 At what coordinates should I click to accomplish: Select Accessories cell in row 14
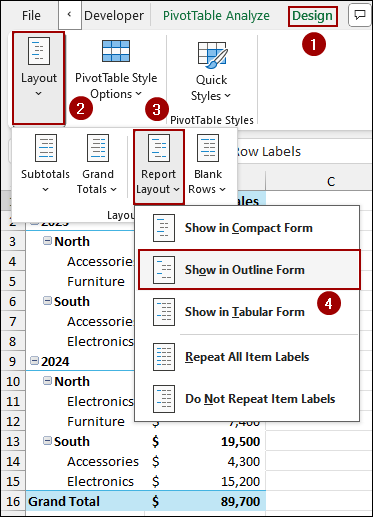pyautogui.click(x=85, y=461)
